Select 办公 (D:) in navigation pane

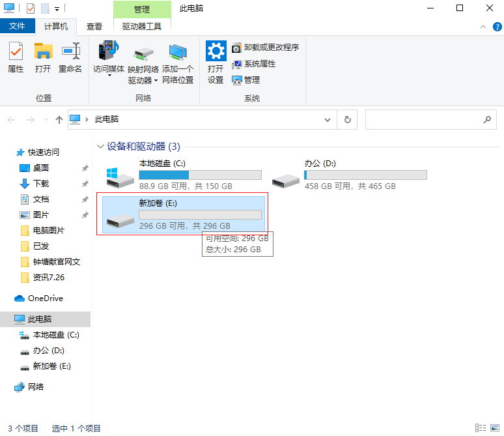[x=49, y=351]
